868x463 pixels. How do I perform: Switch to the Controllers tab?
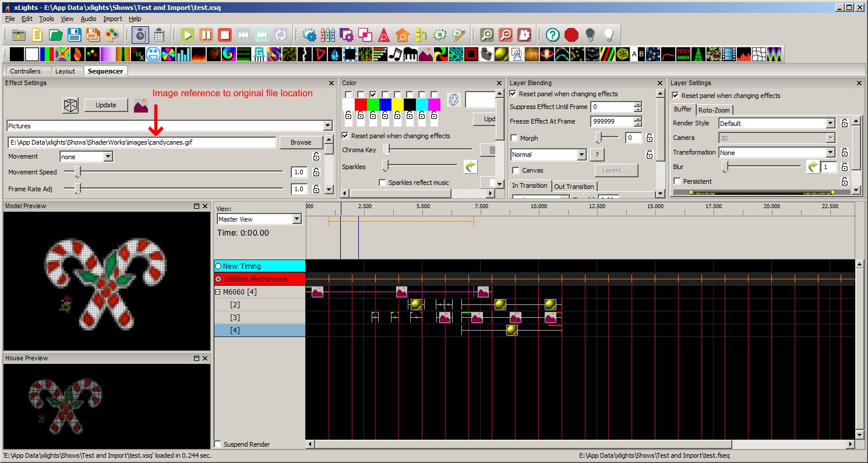[26, 71]
